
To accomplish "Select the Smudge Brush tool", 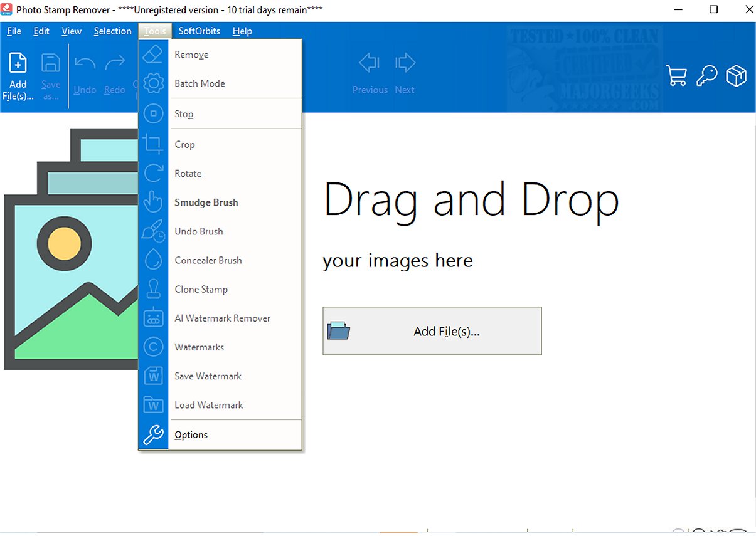I will (x=206, y=202).
